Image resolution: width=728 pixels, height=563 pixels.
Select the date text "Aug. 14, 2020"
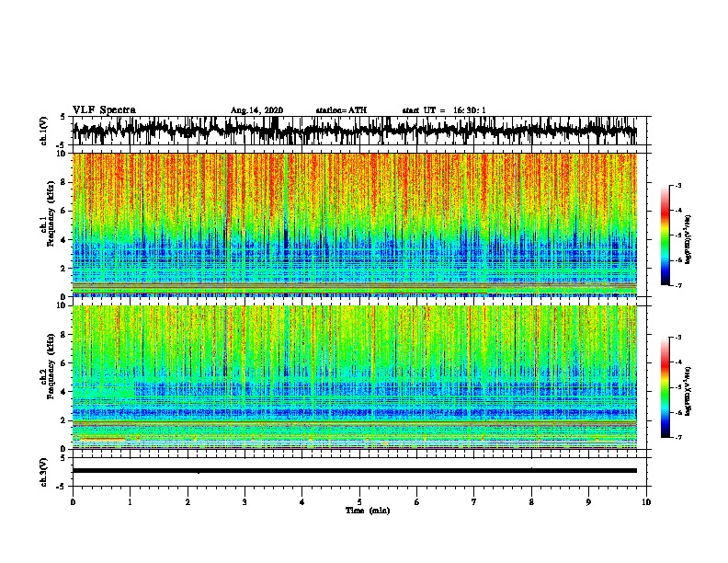point(256,110)
